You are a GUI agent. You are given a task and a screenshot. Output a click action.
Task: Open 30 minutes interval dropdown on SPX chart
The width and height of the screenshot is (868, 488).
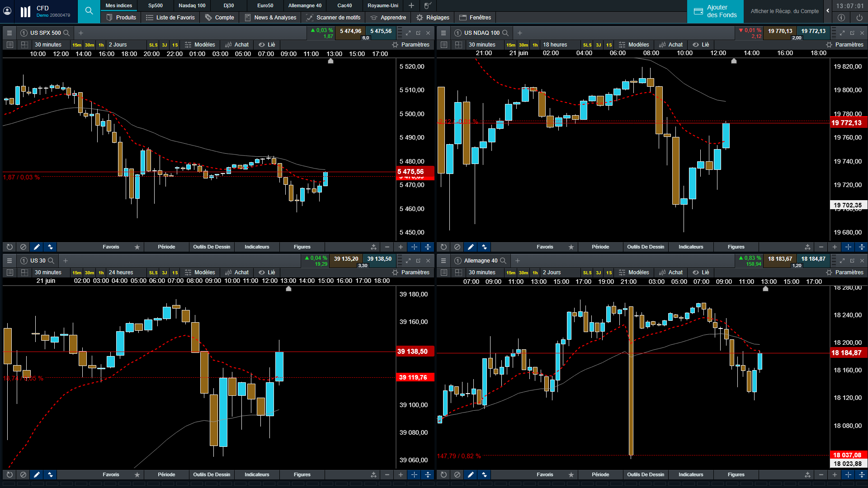48,45
